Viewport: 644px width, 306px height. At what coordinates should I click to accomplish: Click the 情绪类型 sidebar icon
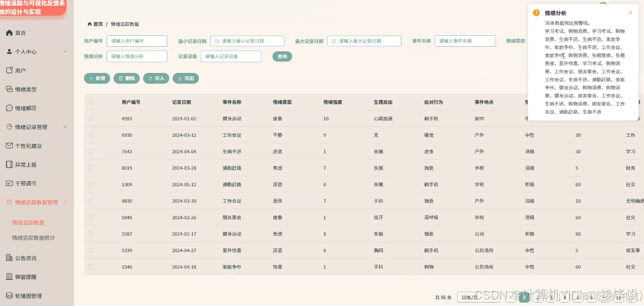coord(9,89)
